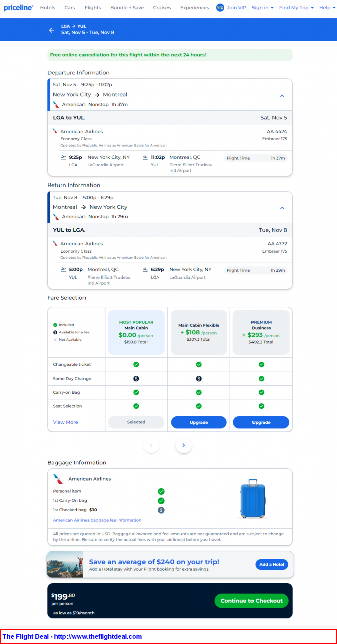The height and width of the screenshot is (644, 337).
Task: Open the Help dropdown
Action: coord(327,8)
